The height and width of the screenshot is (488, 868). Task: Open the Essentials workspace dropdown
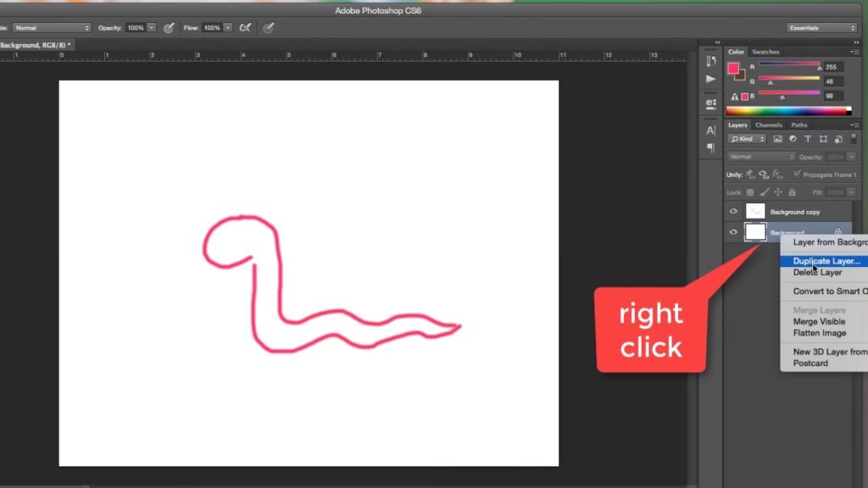click(x=821, y=28)
